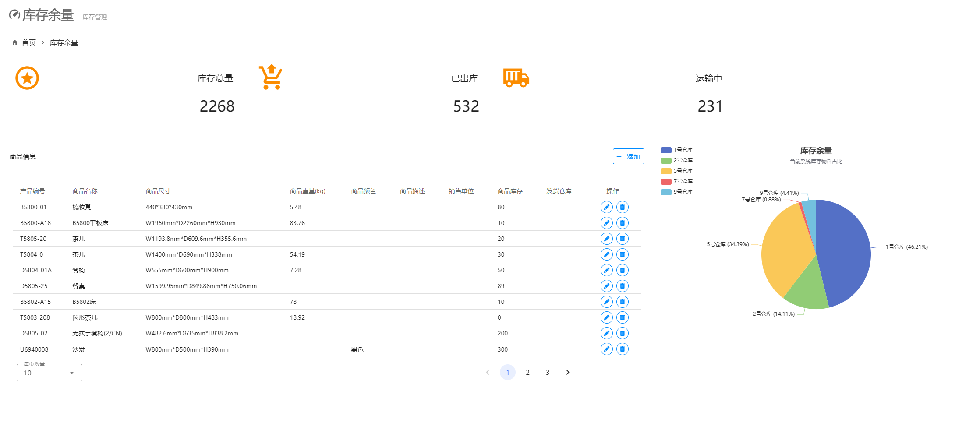
Task: Open the 每页数量 page size dropdown
Action: [49, 373]
